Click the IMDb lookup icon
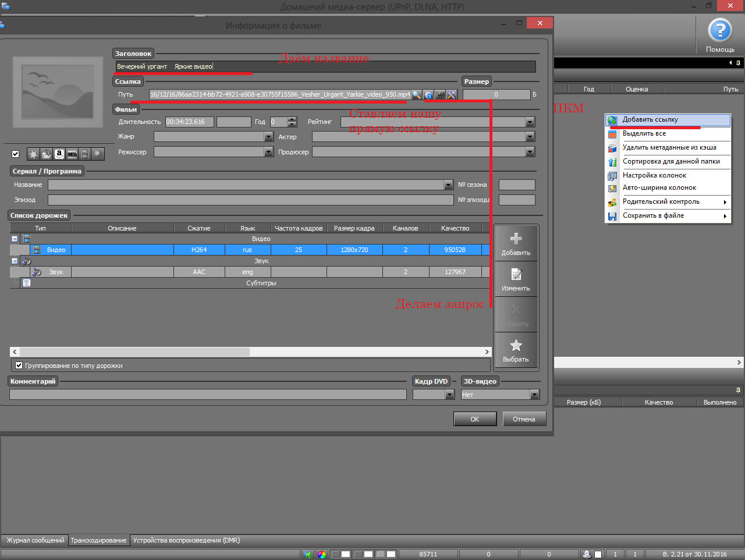Image resolution: width=745 pixels, height=560 pixels. coord(72,154)
